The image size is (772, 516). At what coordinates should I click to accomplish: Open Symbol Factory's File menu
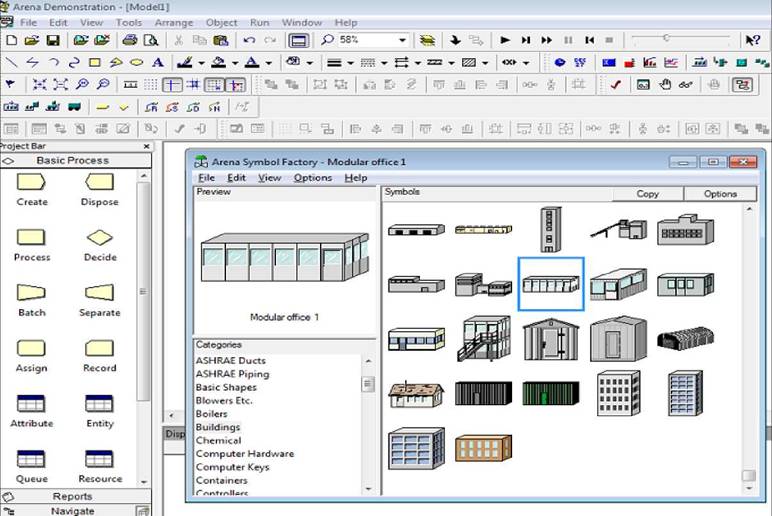pos(206,178)
